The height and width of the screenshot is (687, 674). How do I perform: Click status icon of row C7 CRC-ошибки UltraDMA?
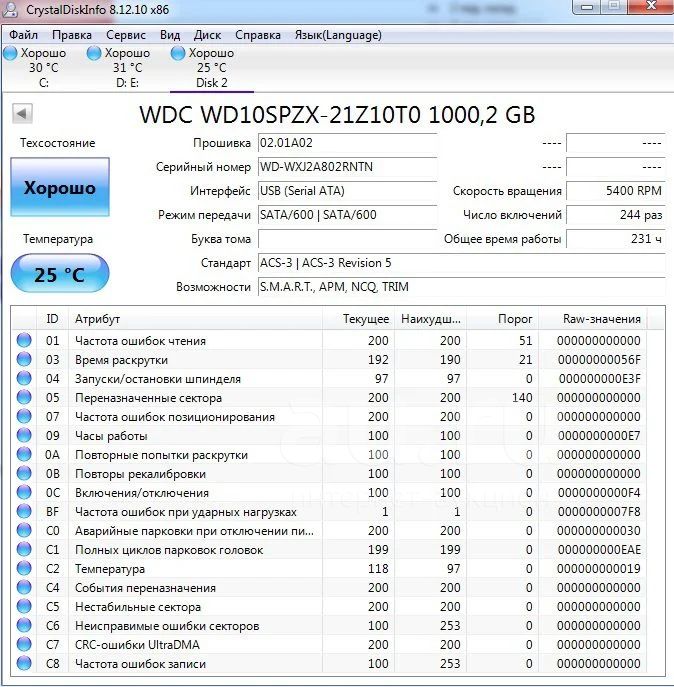[24, 644]
